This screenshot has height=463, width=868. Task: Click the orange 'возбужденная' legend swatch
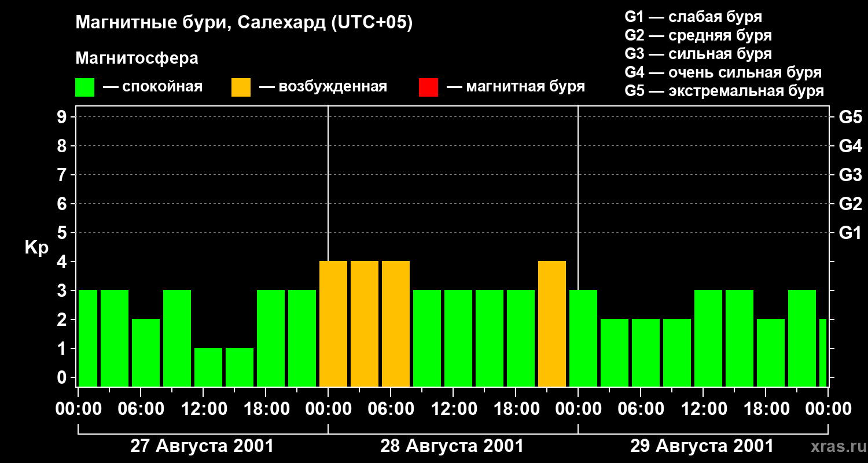click(x=241, y=87)
